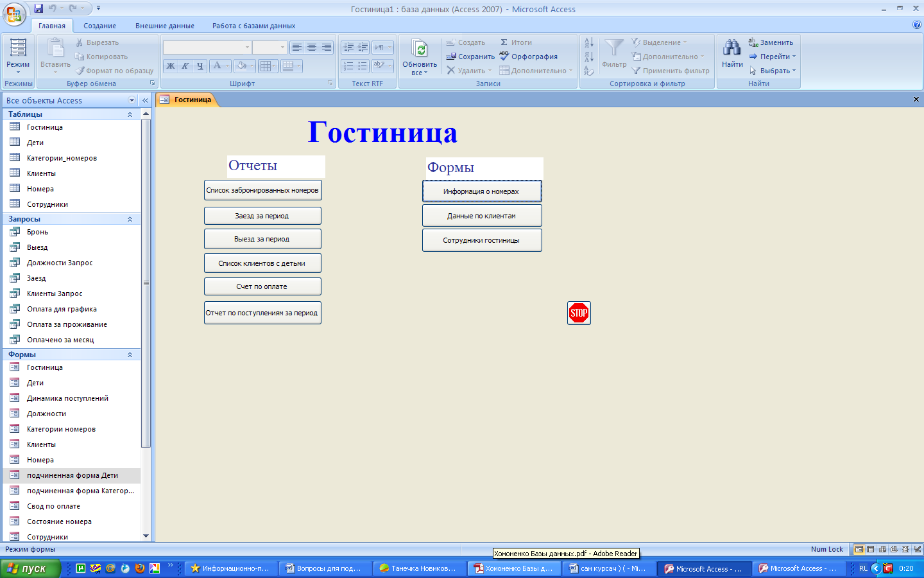This screenshot has height=578, width=924.
Task: Open Хомоненко Базы taskbar item
Action: click(x=514, y=568)
